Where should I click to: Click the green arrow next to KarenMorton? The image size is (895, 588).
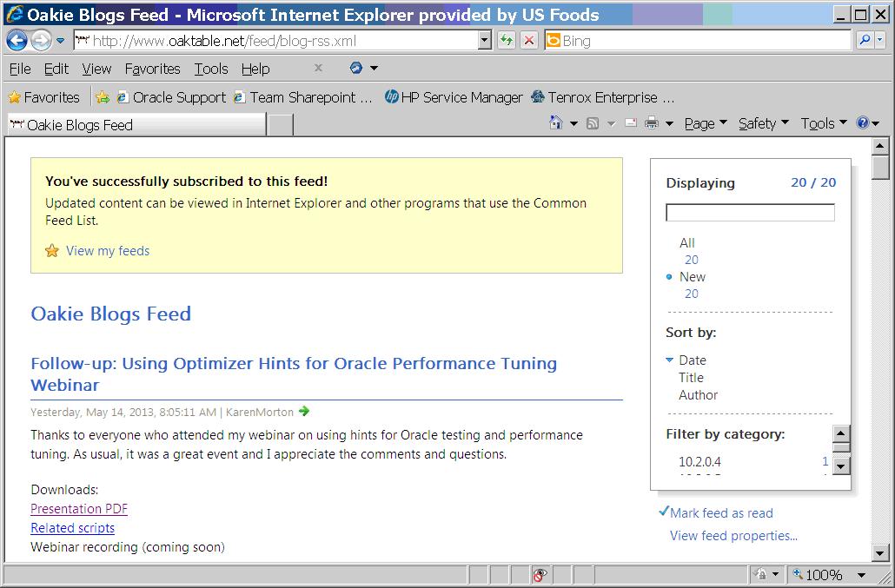[304, 411]
